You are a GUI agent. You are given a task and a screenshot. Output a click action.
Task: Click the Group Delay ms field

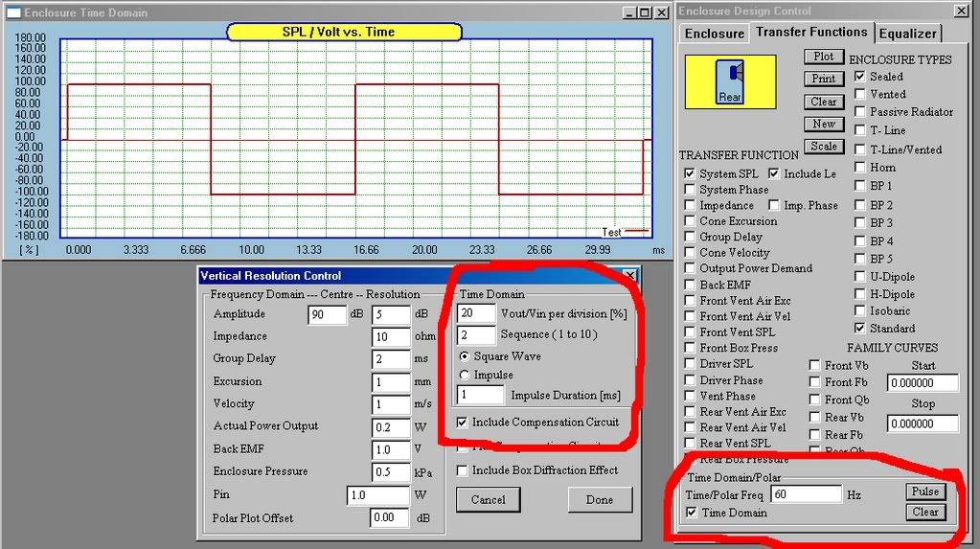click(391, 359)
